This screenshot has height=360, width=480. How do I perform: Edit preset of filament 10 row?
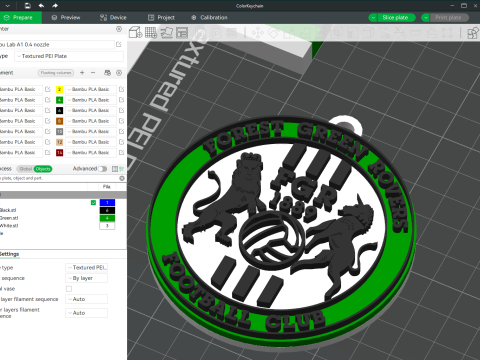(121, 131)
